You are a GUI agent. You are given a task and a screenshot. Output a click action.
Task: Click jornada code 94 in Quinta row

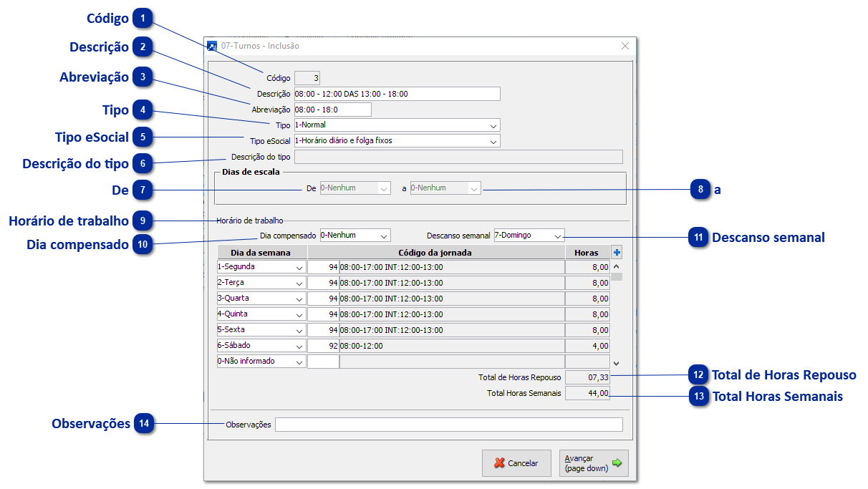point(323,314)
